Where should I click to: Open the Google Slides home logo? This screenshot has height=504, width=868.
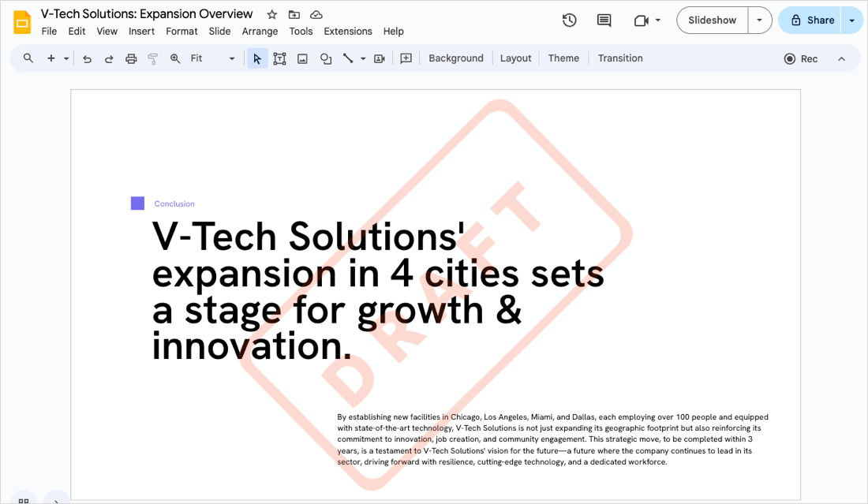22,22
